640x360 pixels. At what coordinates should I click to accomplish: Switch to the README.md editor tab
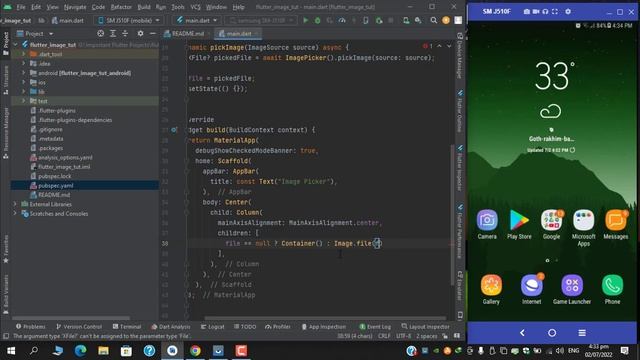tap(187, 33)
